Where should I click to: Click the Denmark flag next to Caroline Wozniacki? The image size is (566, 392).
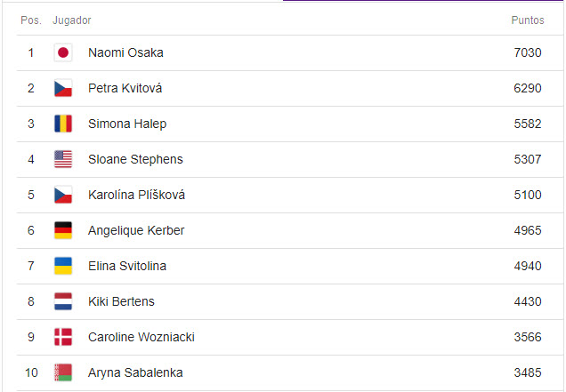point(63,337)
